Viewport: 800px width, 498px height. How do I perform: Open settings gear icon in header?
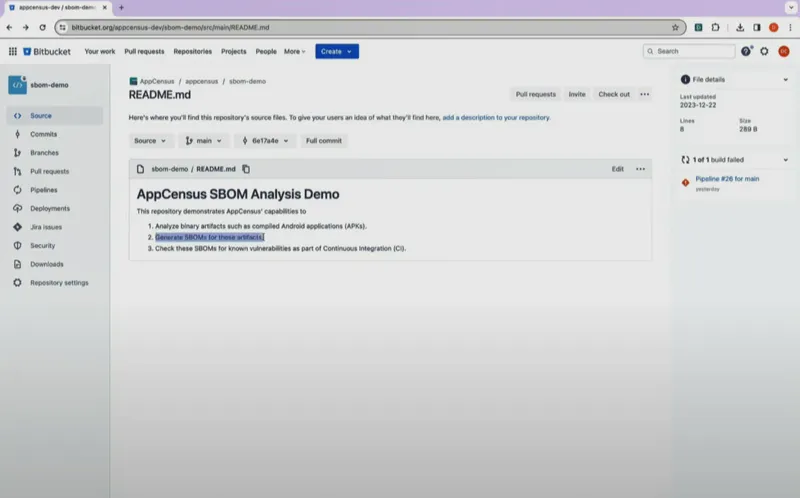[764, 51]
